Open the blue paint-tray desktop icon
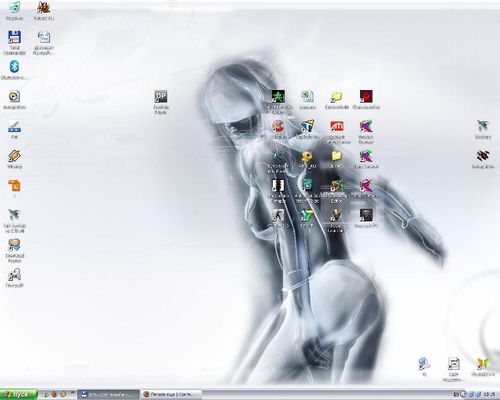This screenshot has width=500, height=400. [x=14, y=126]
